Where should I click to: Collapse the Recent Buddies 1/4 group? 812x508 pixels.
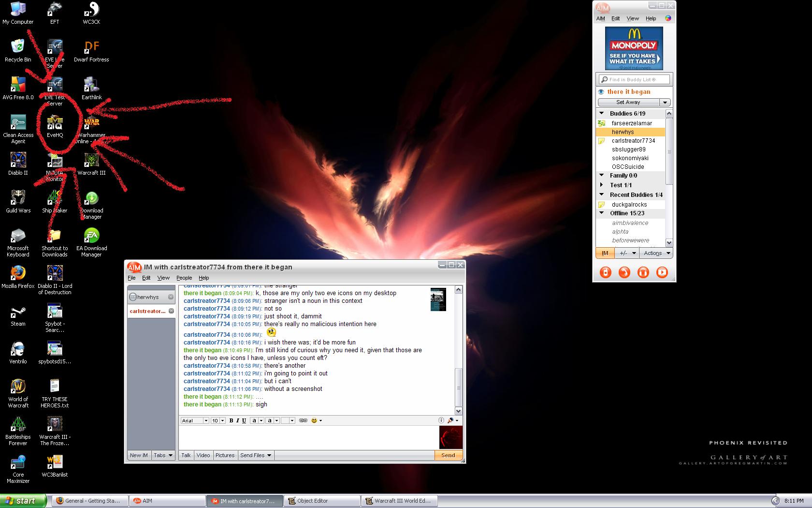click(x=602, y=194)
